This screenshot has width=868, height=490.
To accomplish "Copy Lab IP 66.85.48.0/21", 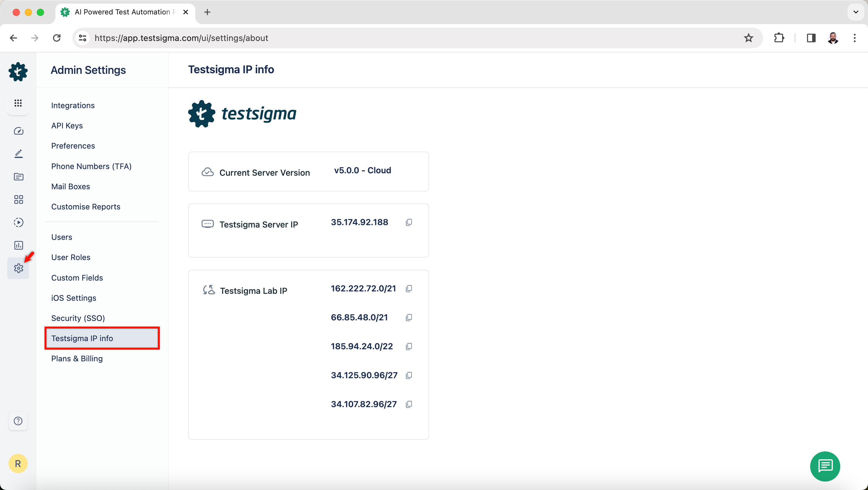I will point(409,318).
